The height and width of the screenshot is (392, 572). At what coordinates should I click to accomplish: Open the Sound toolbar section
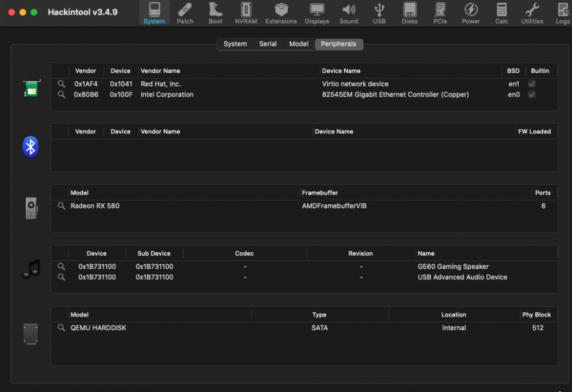(348, 13)
